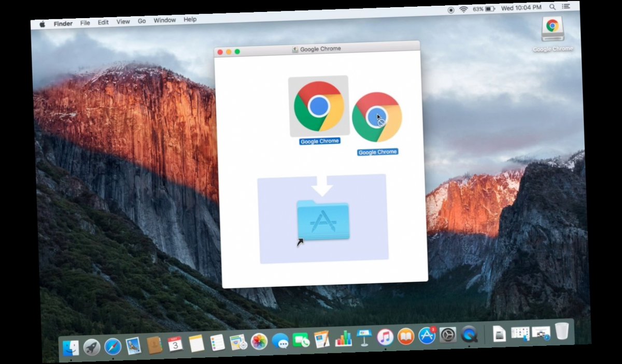Image resolution: width=622 pixels, height=364 pixels.
Task: Select the dragged Chrome icon near the Applications arrow
Action: coord(377,116)
